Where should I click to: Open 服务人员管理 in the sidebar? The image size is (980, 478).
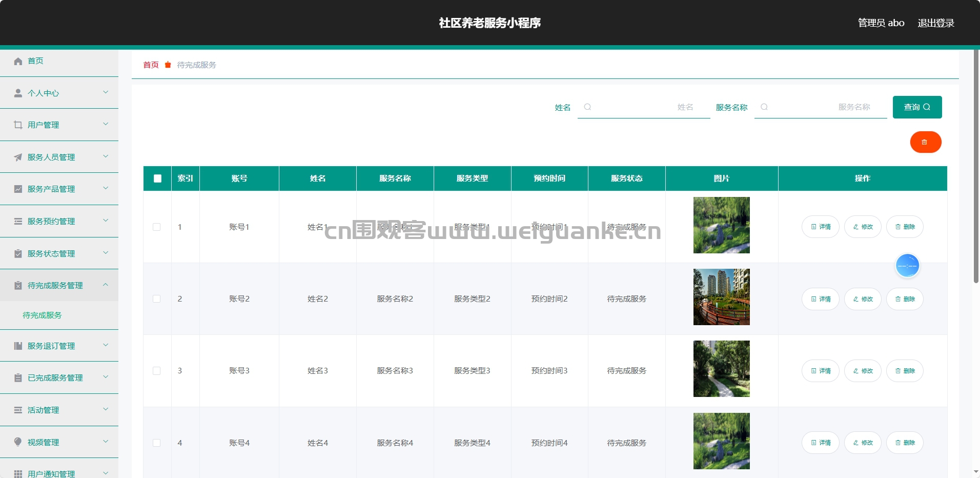(59, 157)
